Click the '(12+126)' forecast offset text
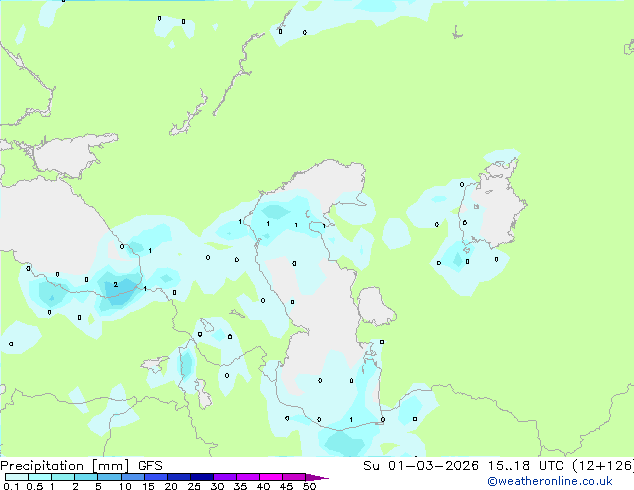634x490 pixels. (602, 466)
